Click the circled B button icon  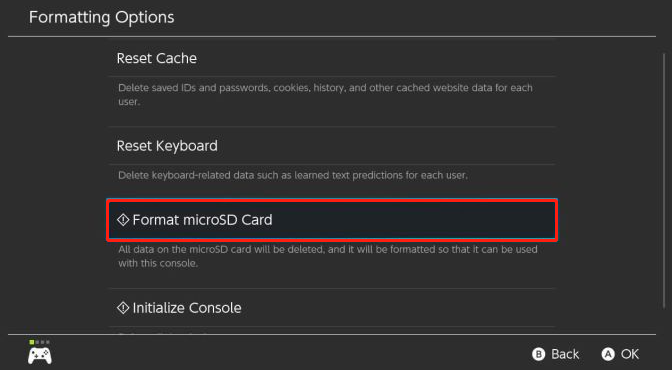[538, 354]
